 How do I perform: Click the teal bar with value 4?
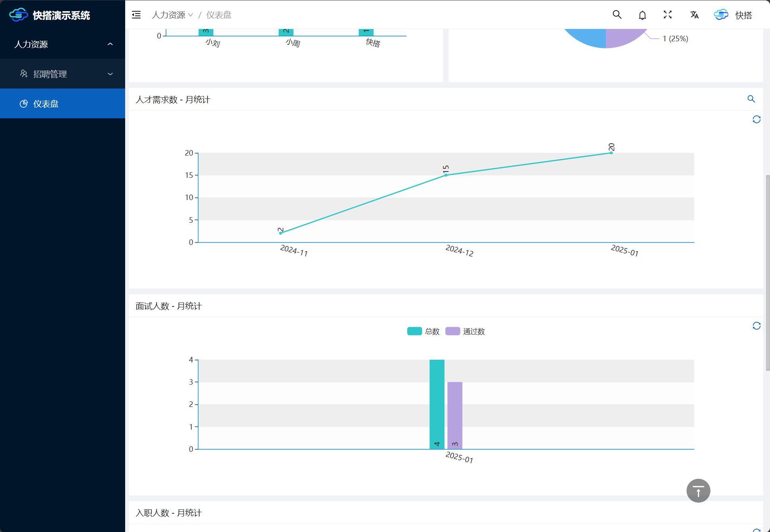pyautogui.click(x=437, y=404)
